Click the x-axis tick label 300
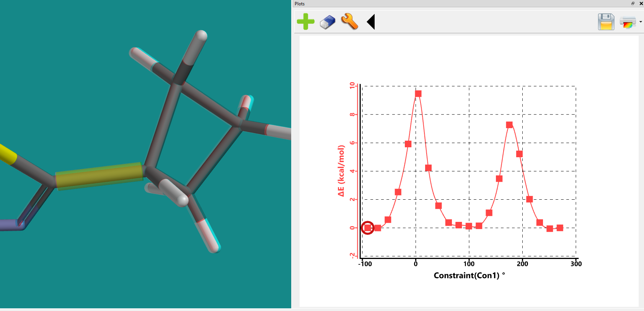This screenshot has height=311, width=644. coord(576,264)
